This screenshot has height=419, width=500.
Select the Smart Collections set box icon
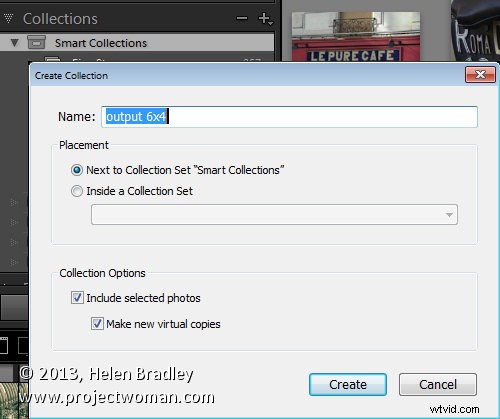click(36, 43)
